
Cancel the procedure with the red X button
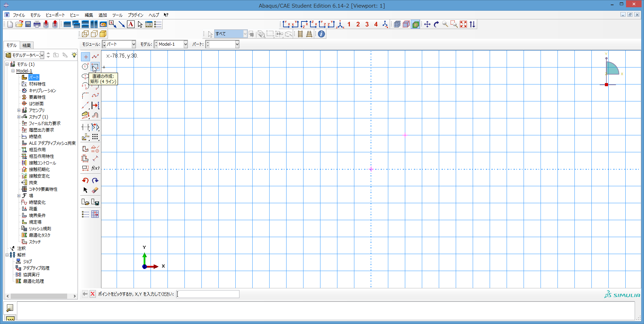pos(92,294)
